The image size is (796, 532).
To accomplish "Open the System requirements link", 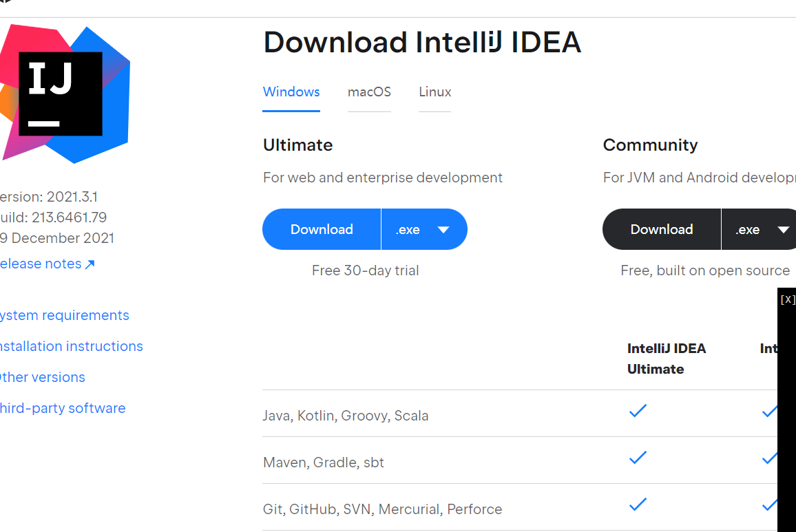I will coord(65,315).
